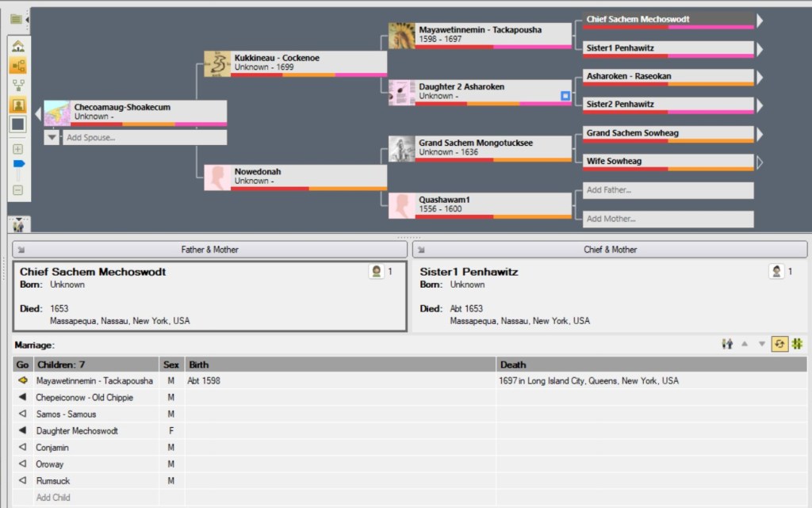This screenshot has width=812, height=508.
Task: Toggle the dark background square button
Action: coord(17,124)
